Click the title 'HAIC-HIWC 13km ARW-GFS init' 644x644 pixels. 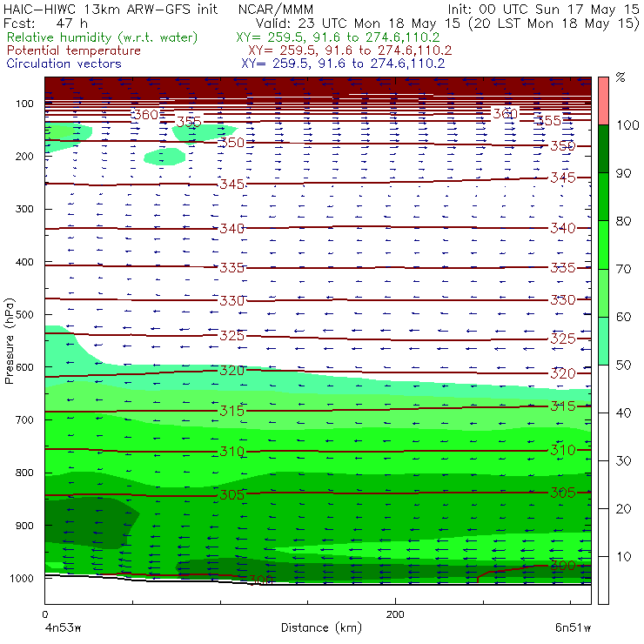pyautogui.click(x=111, y=10)
